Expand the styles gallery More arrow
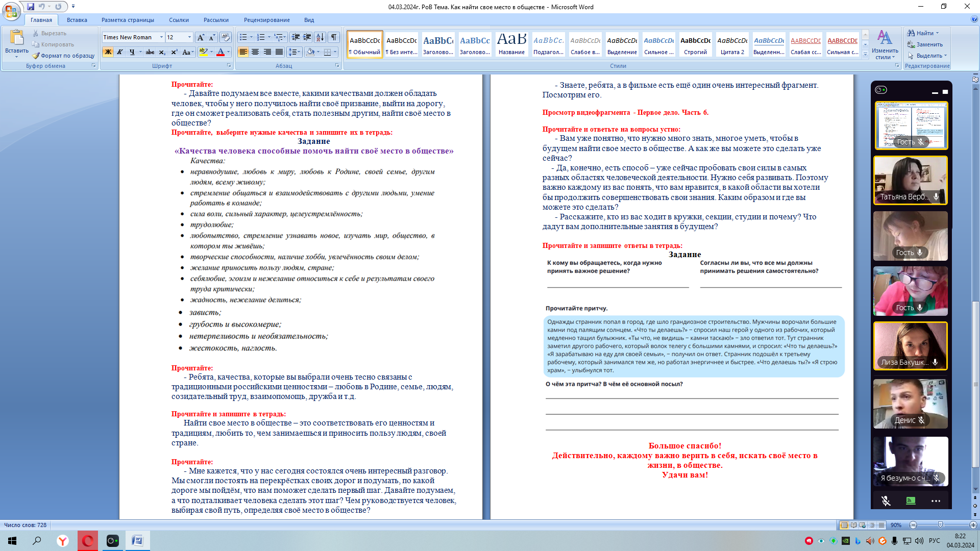Screen dimensions: 980x551 [x=865, y=54]
